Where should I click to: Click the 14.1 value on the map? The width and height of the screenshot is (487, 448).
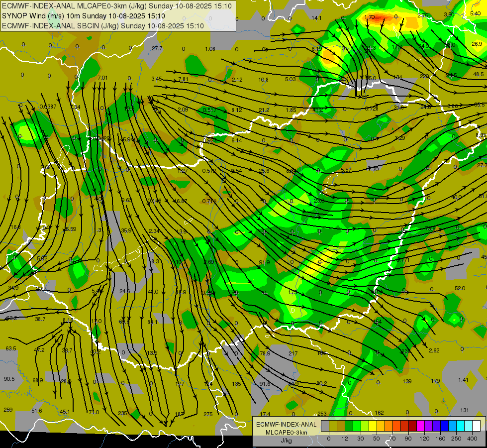click(316, 18)
